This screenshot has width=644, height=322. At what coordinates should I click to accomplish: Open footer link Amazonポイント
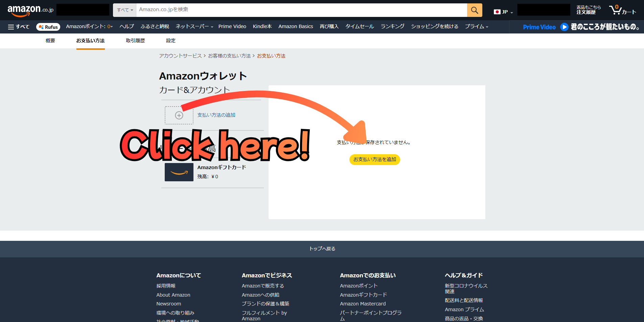[359, 286]
